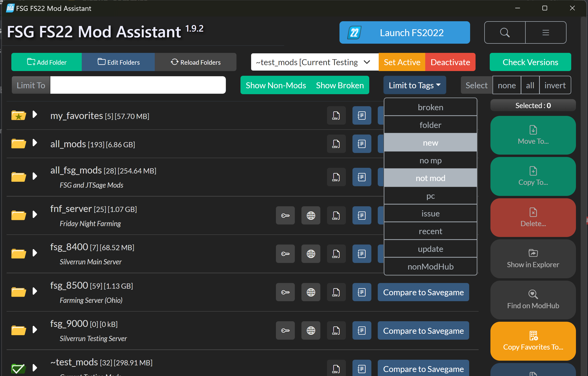This screenshot has width=588, height=376.
Task: Toggle the Show Broken filter
Action: [340, 85]
